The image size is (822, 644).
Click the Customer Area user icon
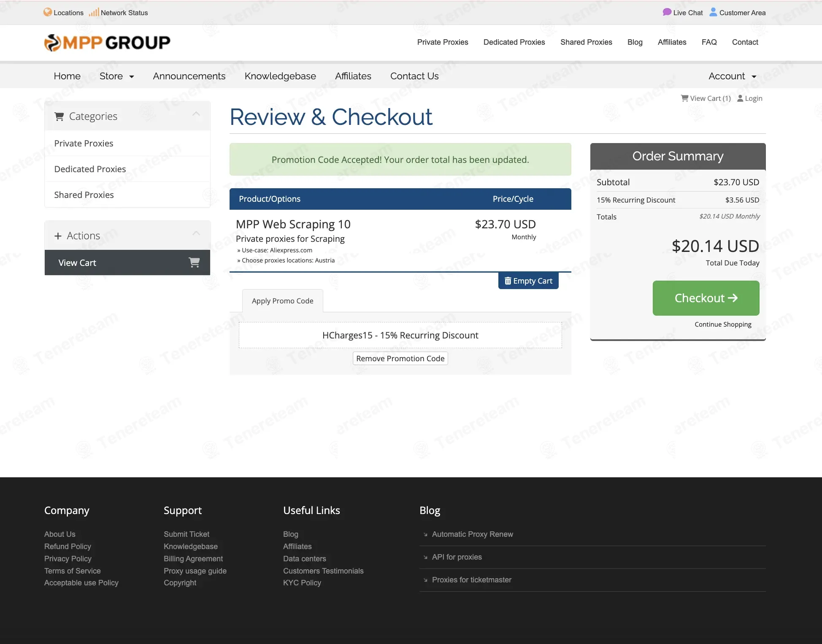713,12
